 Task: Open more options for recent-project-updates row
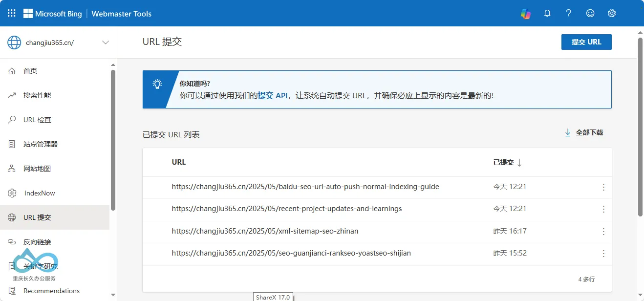pyautogui.click(x=603, y=209)
